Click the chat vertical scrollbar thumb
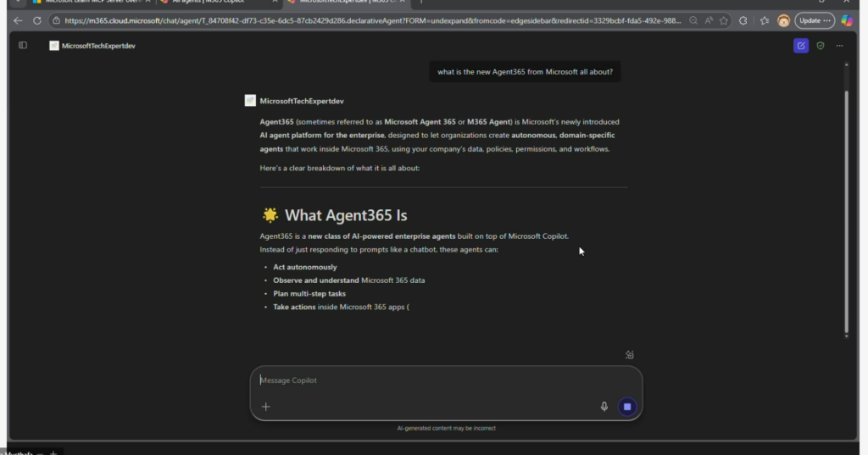The image size is (868, 455). 846,210
